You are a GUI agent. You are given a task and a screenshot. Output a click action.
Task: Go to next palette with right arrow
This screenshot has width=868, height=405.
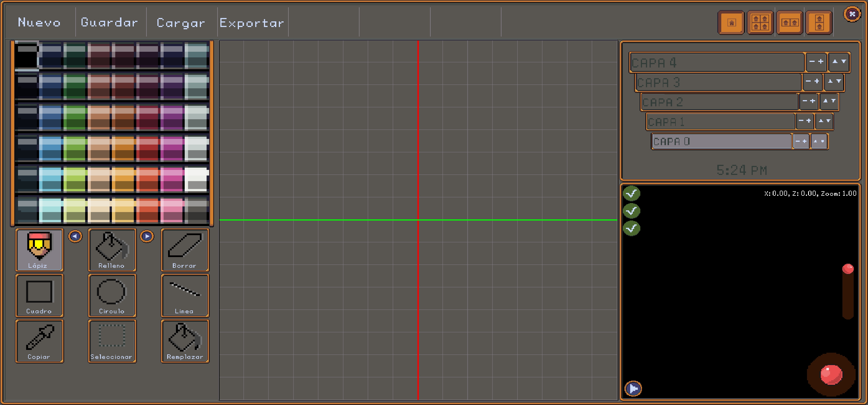147,236
